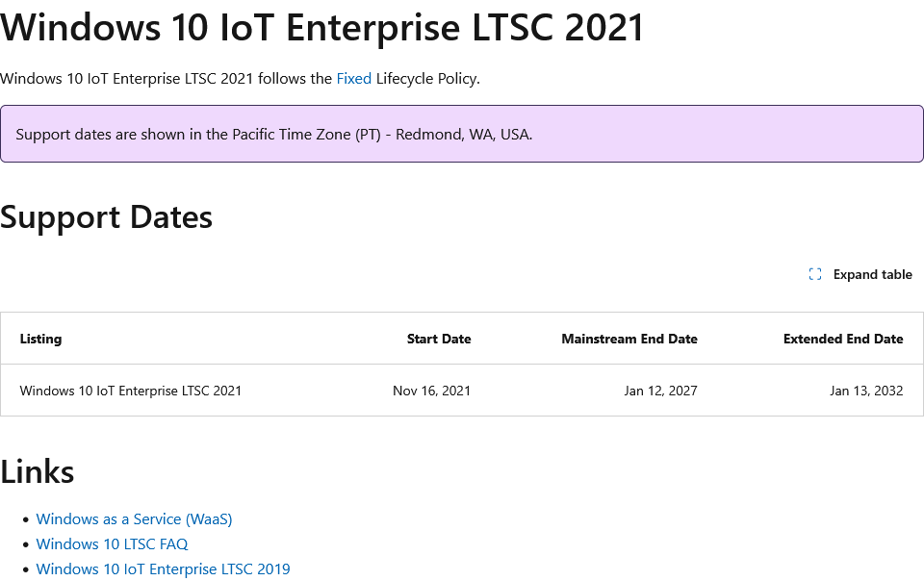The image size is (924, 581).
Task: Open the Fixed Lifecycle Policy link
Action: 353,79
